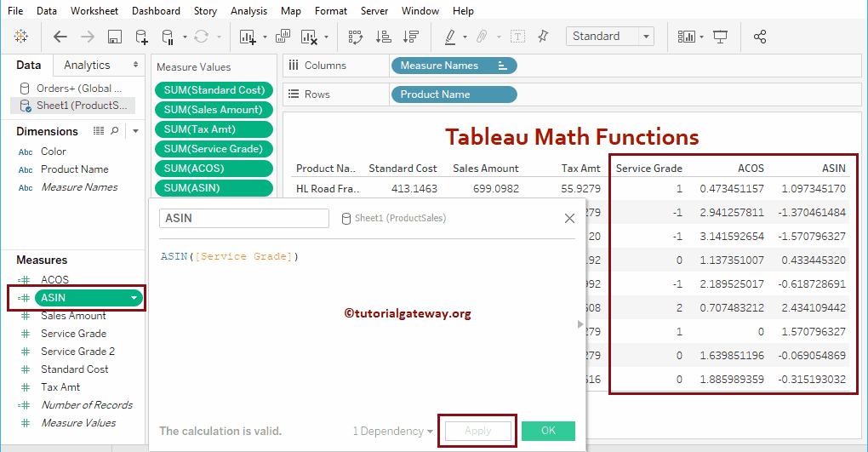Click the HL Road Fra.. product row

pos(328,189)
